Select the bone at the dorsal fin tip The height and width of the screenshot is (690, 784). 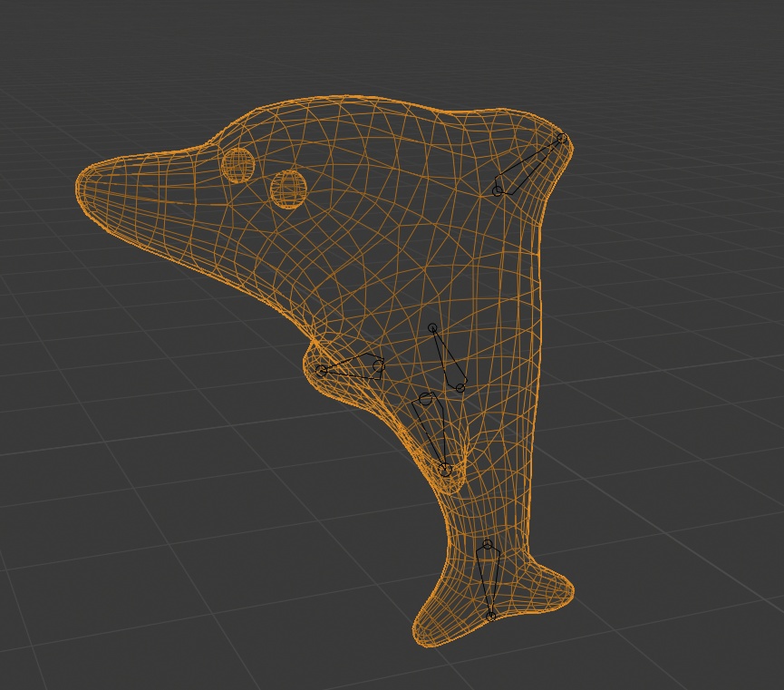click(x=529, y=165)
